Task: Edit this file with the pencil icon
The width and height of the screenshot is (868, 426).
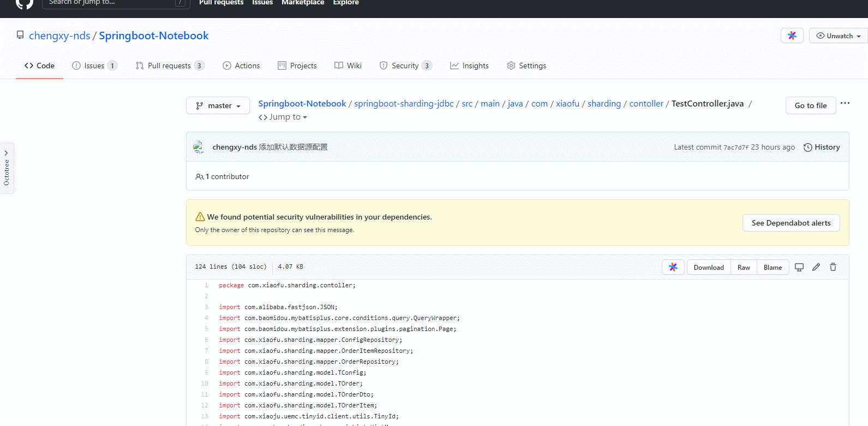Action: point(816,267)
